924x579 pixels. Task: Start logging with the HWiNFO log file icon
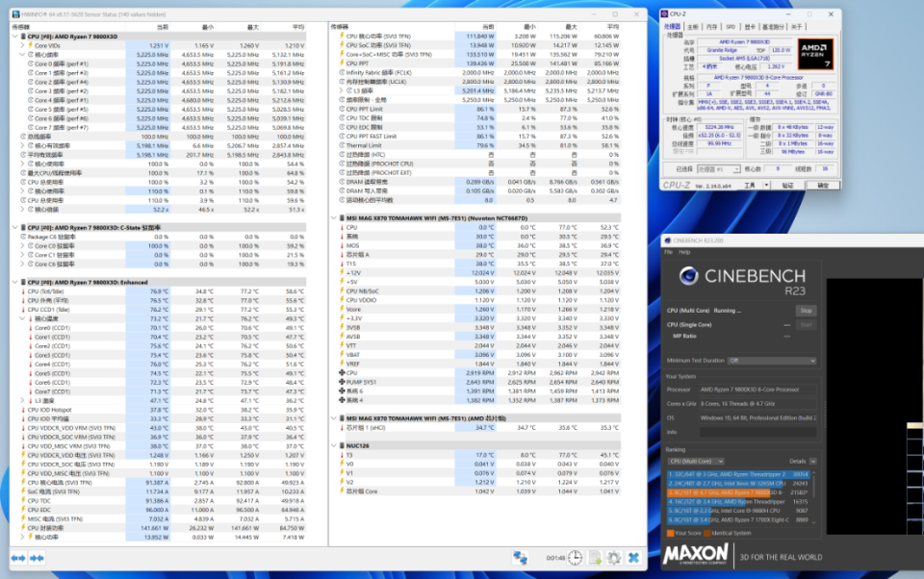595,558
